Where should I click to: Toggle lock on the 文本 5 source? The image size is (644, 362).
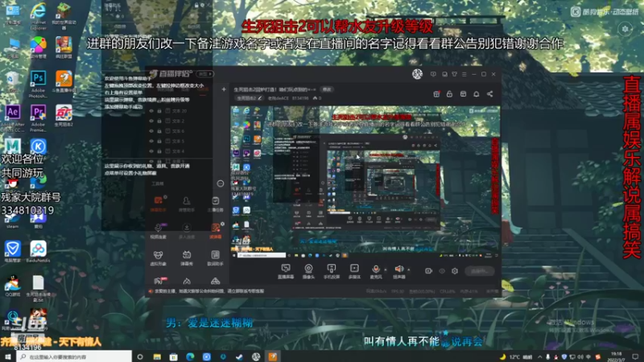tap(159, 142)
